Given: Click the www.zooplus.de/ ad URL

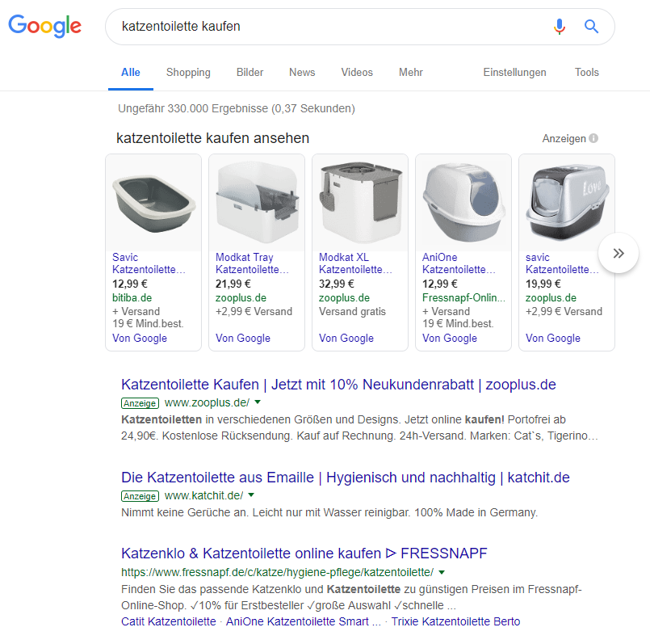Looking at the screenshot, I should point(207,402).
